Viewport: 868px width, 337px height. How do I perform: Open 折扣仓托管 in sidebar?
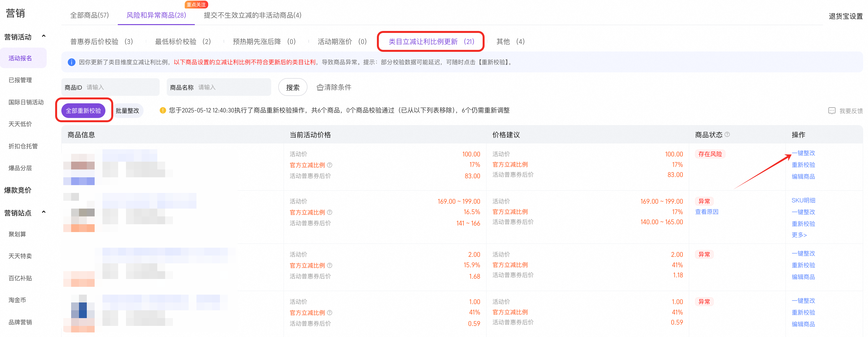23,146
